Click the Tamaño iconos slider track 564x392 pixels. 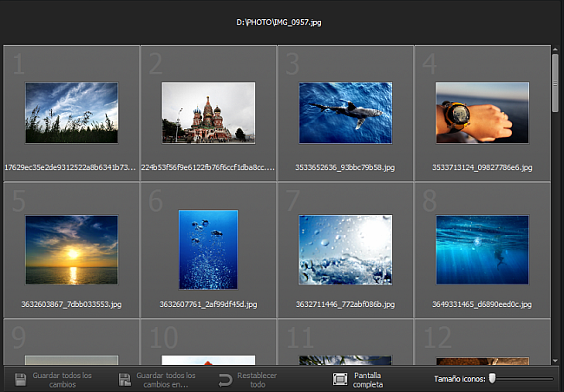click(522, 379)
